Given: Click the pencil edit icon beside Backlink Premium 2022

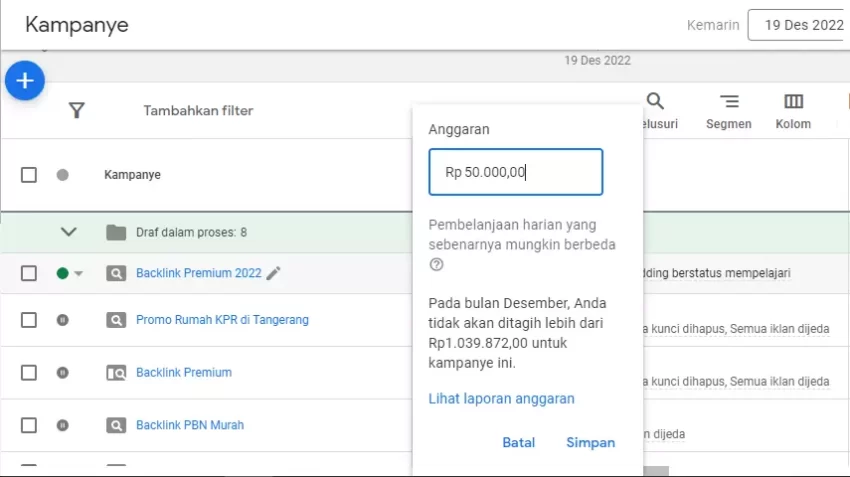Looking at the screenshot, I should coord(273,273).
